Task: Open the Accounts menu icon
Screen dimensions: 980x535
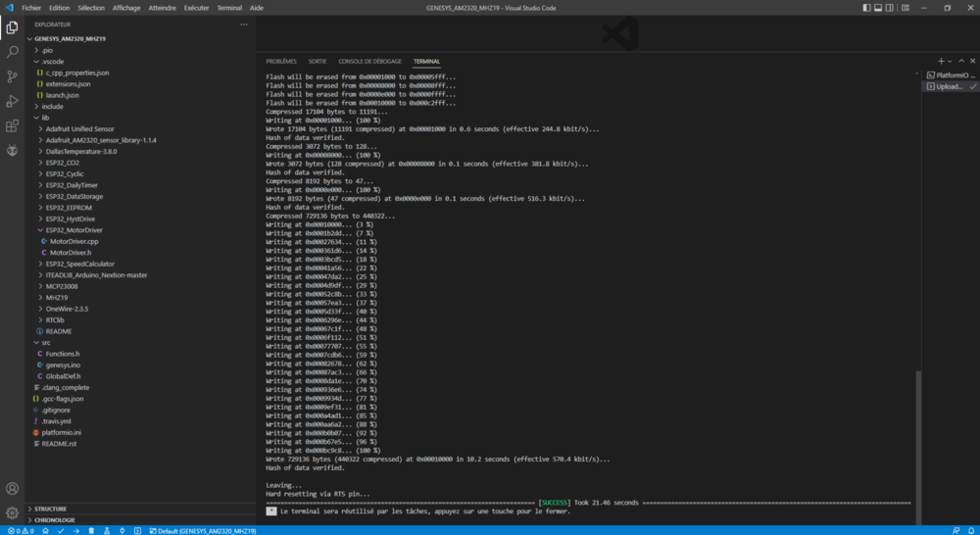Action: [x=12, y=489]
